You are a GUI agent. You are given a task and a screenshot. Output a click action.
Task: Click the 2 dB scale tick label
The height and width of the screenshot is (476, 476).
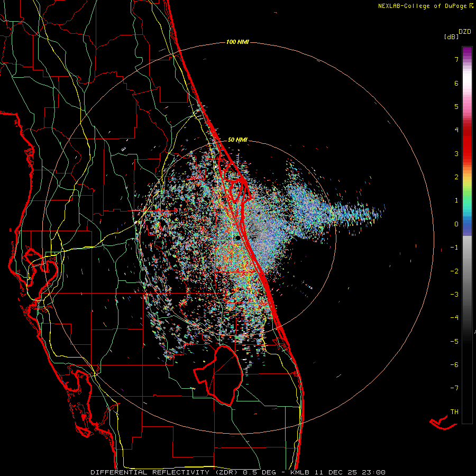456,177
